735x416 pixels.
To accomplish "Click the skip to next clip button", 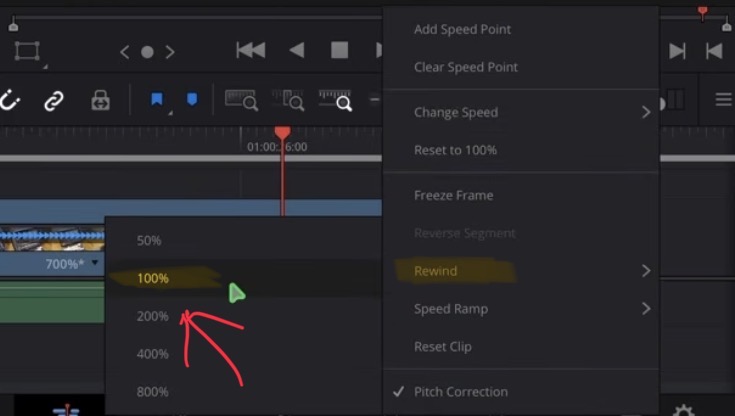I will [x=677, y=51].
